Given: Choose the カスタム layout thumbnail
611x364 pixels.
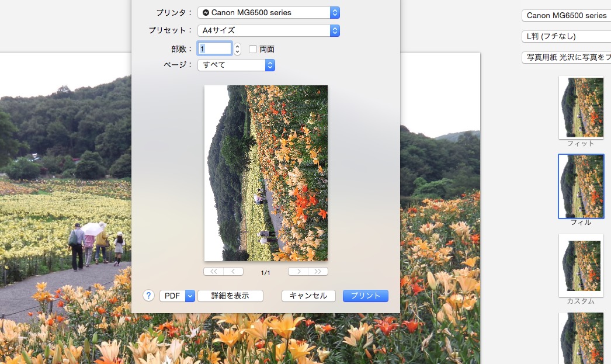Looking at the screenshot, I should (x=581, y=265).
